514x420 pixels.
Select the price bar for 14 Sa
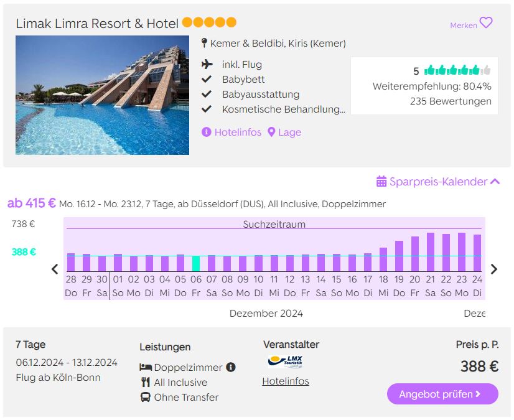321,263
